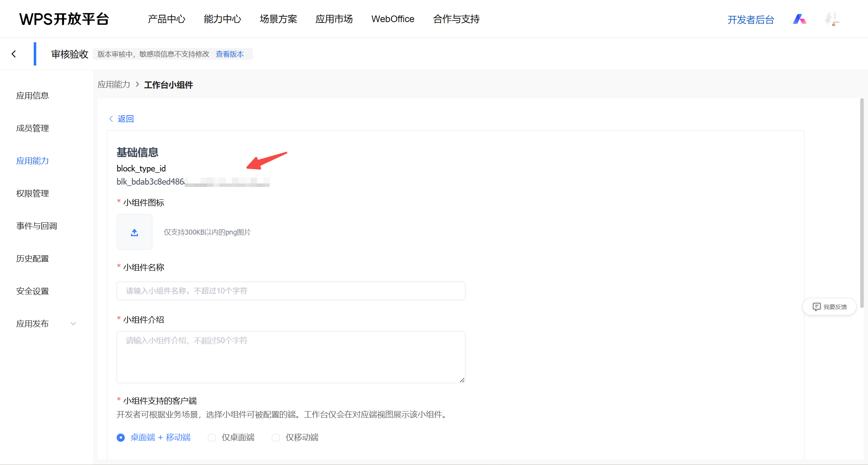This screenshot has height=465, width=868.
Task: Click breadcrumb chevron after 应用能力
Action: coord(137,84)
